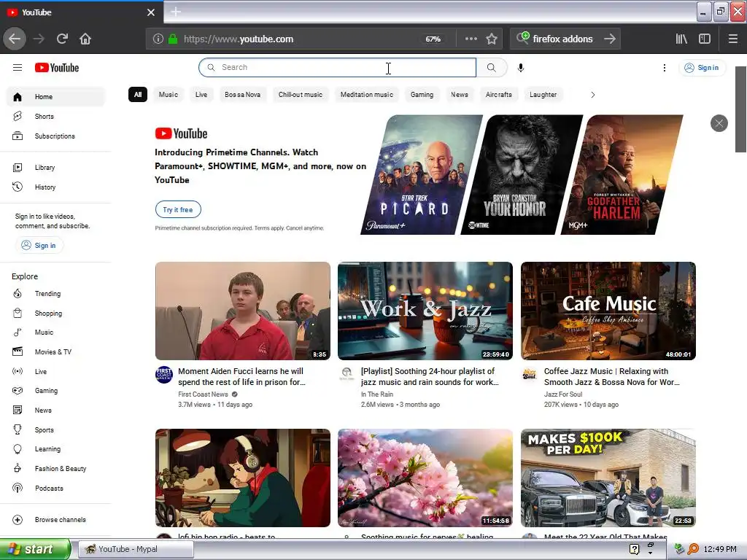Open Trending in Explore section
This screenshot has height=560, width=747.
tap(55, 293)
